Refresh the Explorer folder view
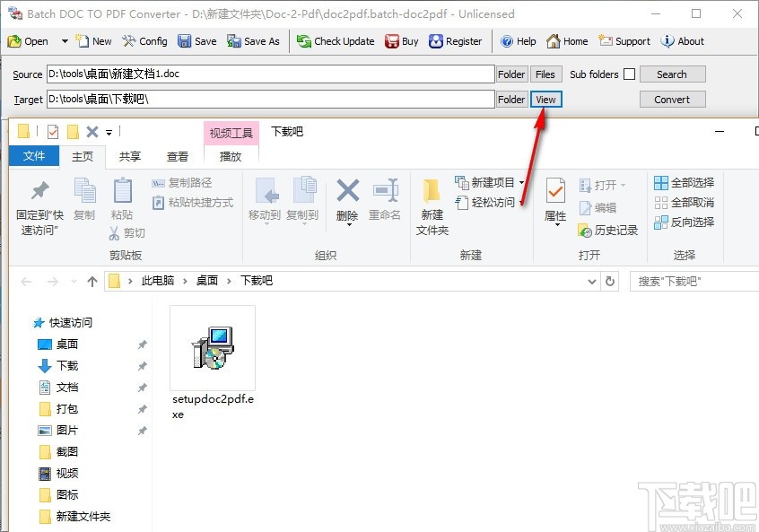This screenshot has height=532, width=759. (610, 281)
